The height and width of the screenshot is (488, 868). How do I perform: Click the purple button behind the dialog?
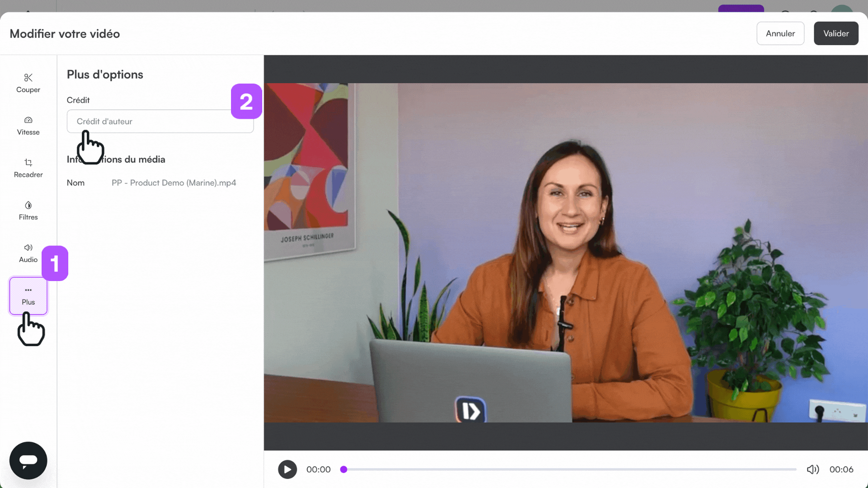pos(741,8)
